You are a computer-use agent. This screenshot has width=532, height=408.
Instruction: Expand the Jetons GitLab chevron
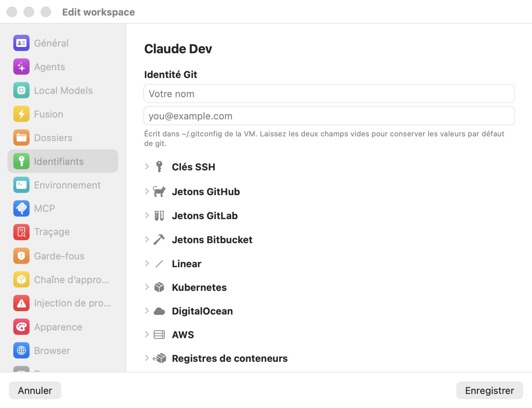pyautogui.click(x=147, y=215)
